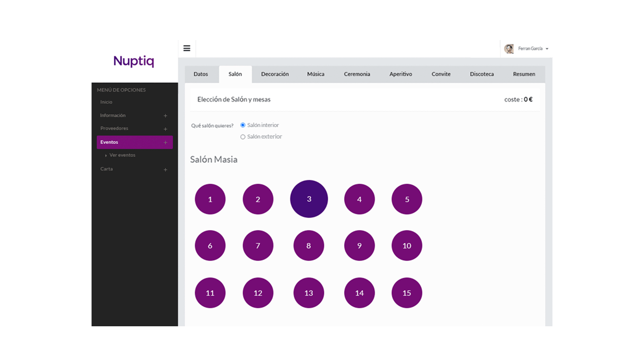Select table 10 in Salón Masia

(x=406, y=245)
